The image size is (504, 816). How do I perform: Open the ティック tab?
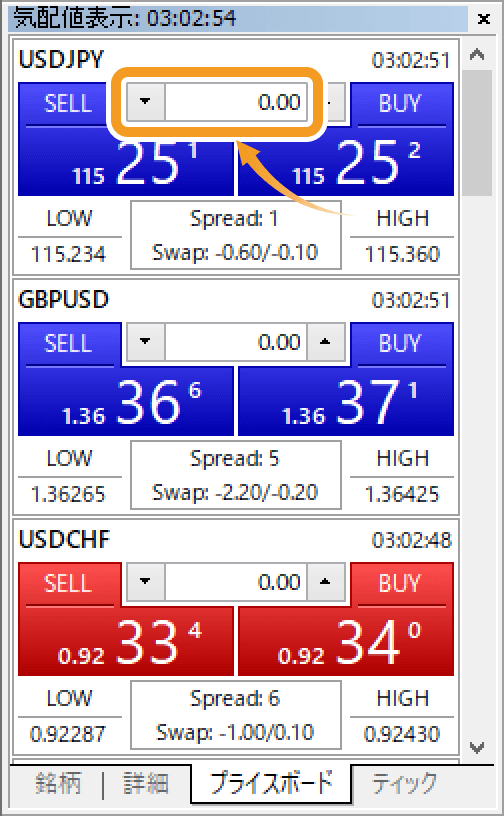(404, 783)
